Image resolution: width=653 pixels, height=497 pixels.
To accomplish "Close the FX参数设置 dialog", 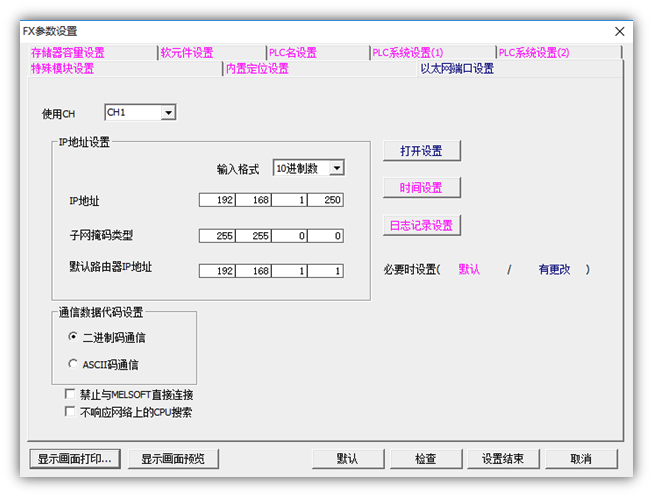I will 620,31.
